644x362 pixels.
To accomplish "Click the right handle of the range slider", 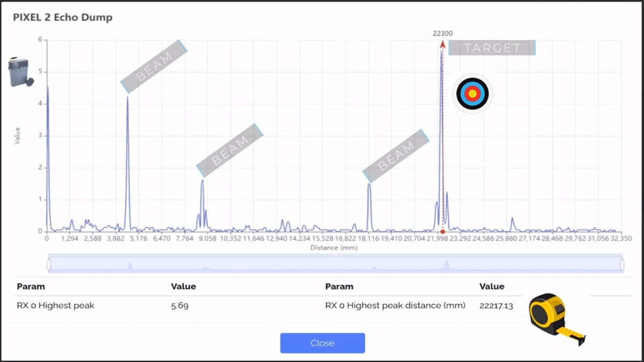I will tap(622, 265).
